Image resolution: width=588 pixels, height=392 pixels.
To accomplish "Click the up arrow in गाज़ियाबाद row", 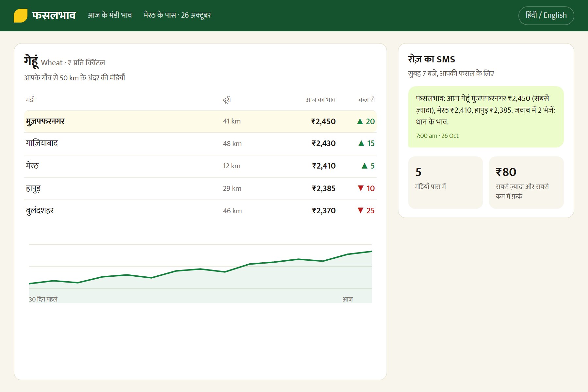I will [x=361, y=143].
